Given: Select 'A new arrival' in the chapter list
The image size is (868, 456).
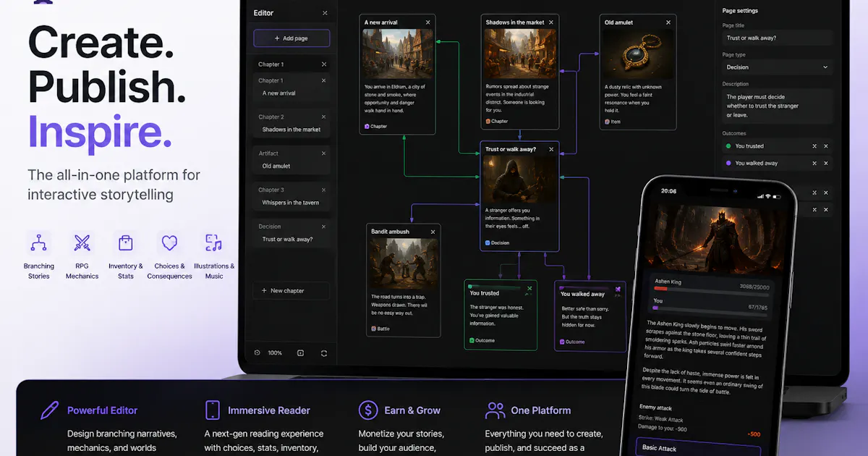Looking at the screenshot, I should [x=278, y=93].
